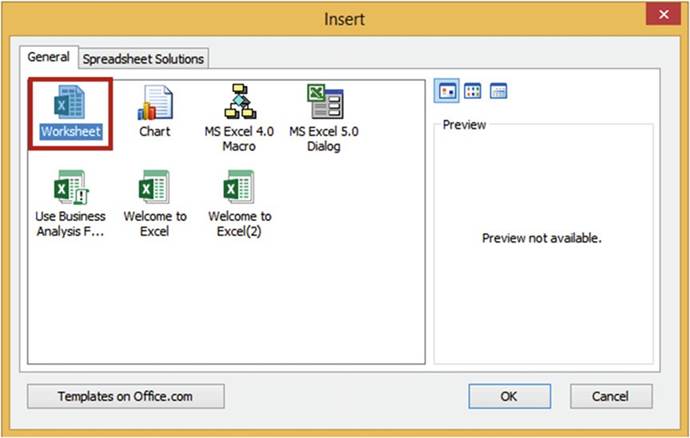Click the Insert dialog title bar
Image resolution: width=690 pixels, height=438 pixels.
[x=345, y=18]
